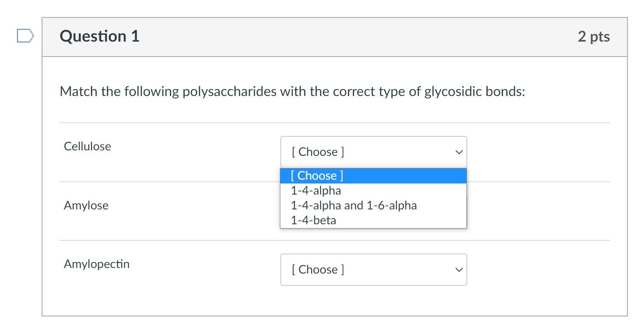Open the Amylopectin glycosidic bond dropdown
This screenshot has width=644, height=333.
point(373,269)
